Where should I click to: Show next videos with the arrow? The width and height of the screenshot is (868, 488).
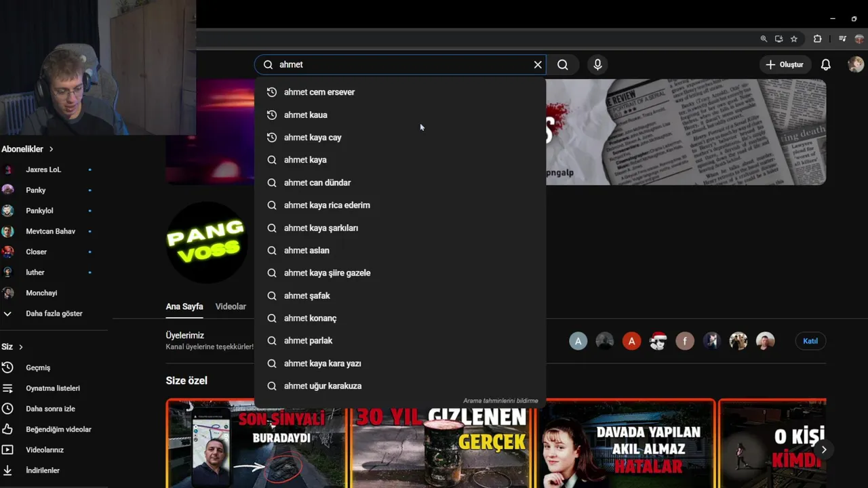823,449
